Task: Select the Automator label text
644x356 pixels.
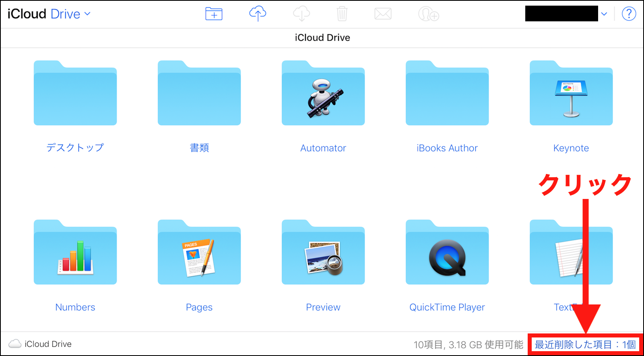Action: 323,148
